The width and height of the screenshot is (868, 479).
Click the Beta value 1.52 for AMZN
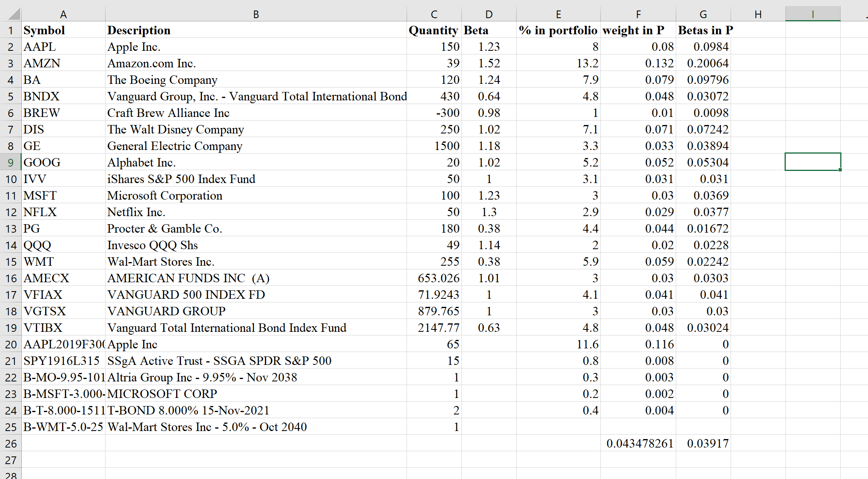point(489,63)
